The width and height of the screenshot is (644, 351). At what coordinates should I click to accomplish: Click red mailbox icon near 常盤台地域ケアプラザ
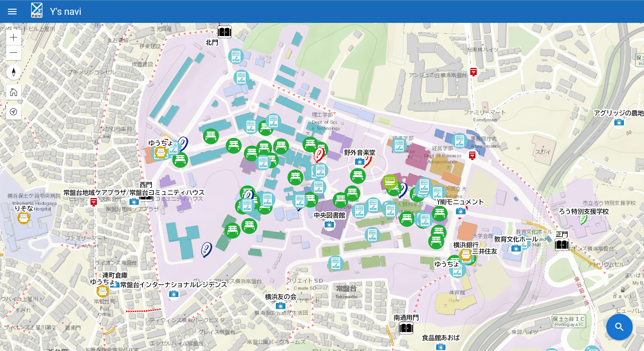coord(94,202)
